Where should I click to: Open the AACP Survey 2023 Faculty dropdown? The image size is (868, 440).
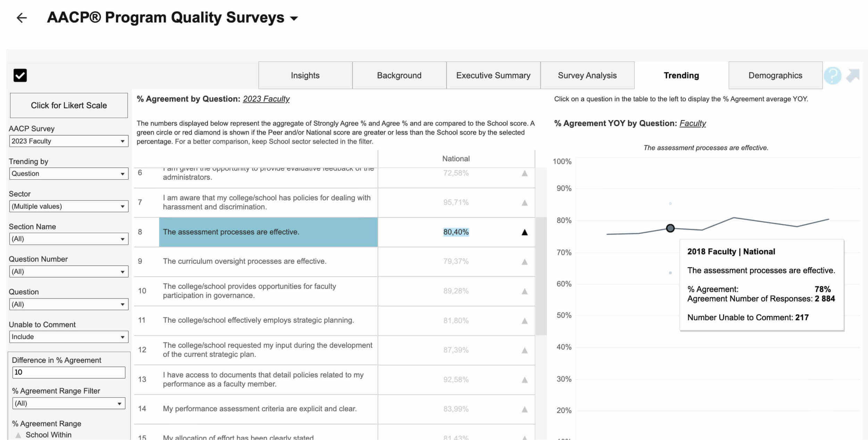68,141
